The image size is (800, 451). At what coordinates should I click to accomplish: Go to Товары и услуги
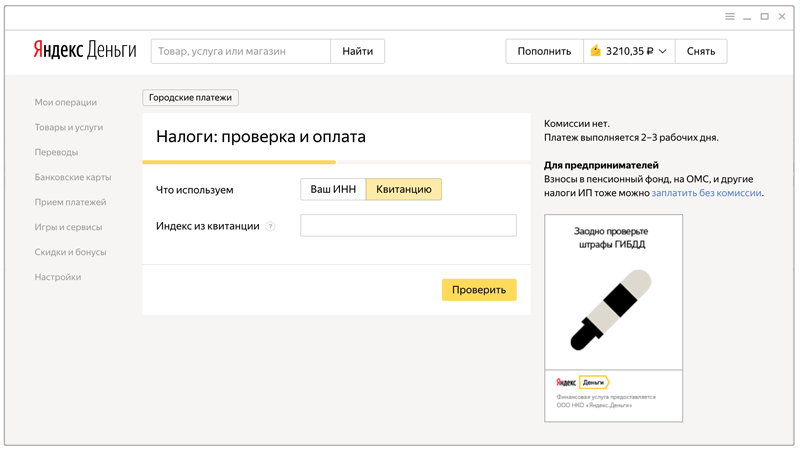click(69, 127)
